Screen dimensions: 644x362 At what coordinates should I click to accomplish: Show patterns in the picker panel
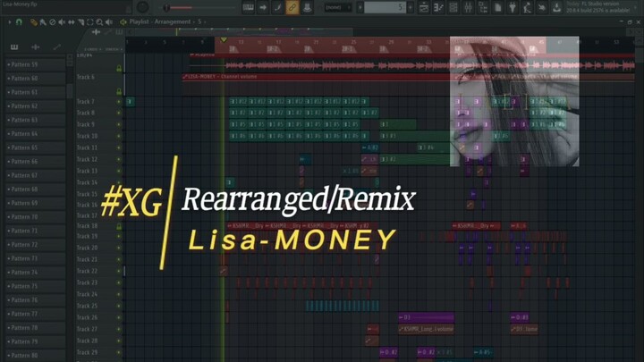[14, 47]
